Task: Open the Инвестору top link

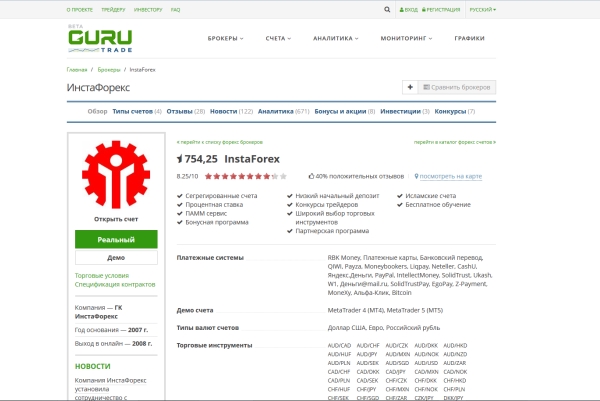Action: coord(148,10)
